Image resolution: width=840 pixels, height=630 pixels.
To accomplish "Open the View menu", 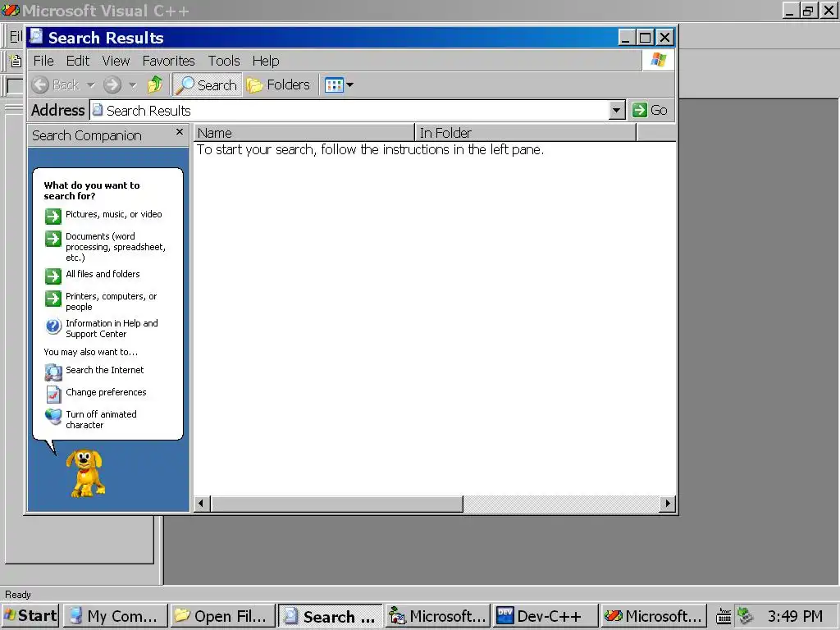I will tap(116, 61).
